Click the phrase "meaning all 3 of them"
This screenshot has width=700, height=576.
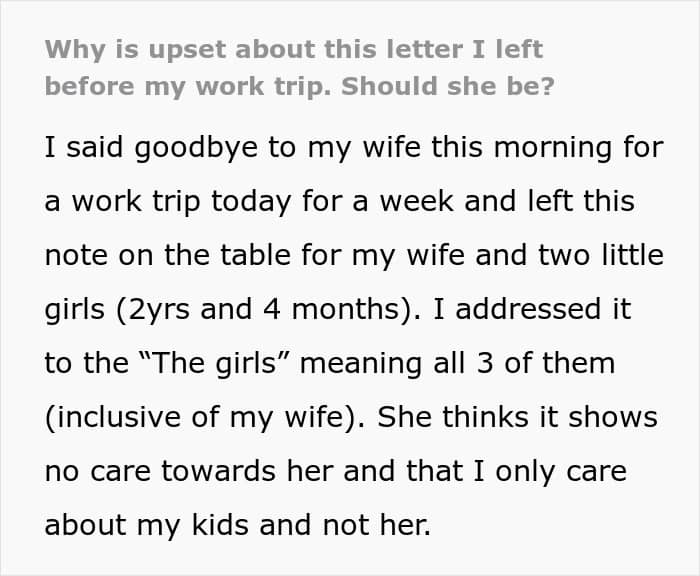457,363
